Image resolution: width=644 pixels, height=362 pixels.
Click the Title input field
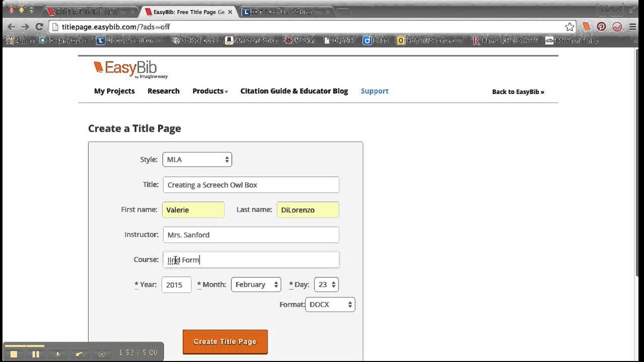coord(251,185)
